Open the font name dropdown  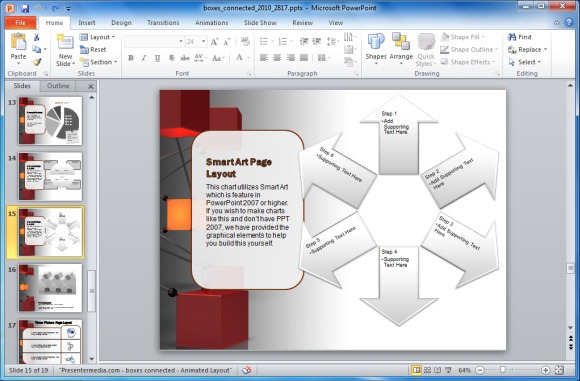tap(181, 41)
